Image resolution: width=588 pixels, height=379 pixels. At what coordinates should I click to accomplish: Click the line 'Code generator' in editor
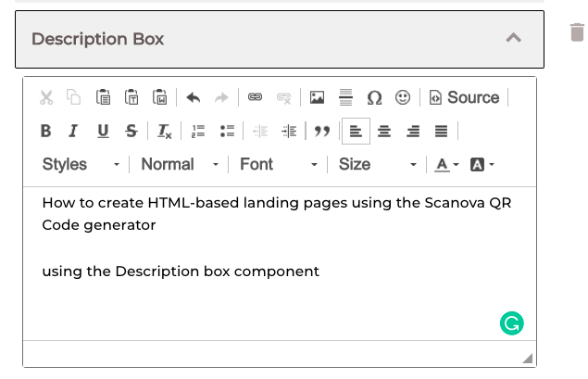click(x=99, y=225)
